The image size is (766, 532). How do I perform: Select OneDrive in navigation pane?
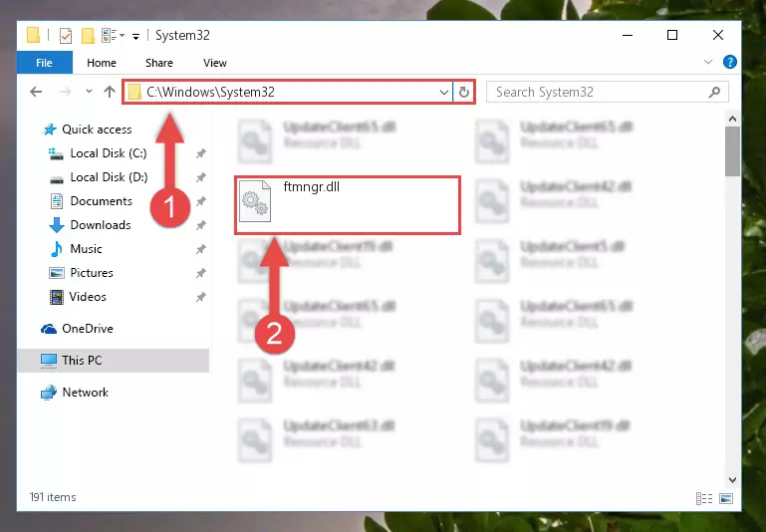click(x=88, y=329)
